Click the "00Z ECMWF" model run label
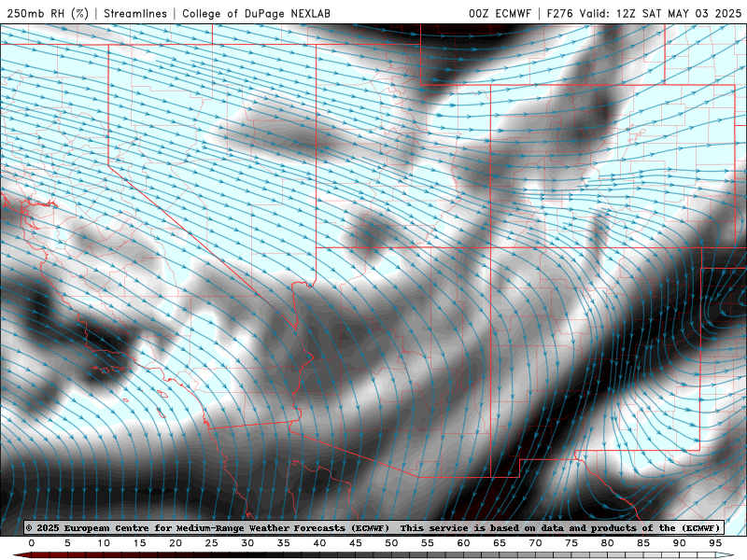747x560 pixels. [x=500, y=13]
